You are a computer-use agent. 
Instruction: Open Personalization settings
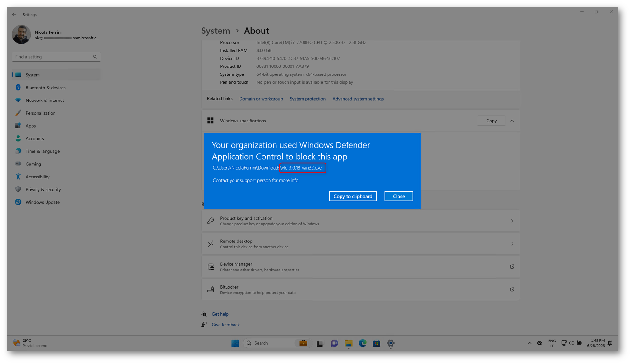tap(56, 113)
